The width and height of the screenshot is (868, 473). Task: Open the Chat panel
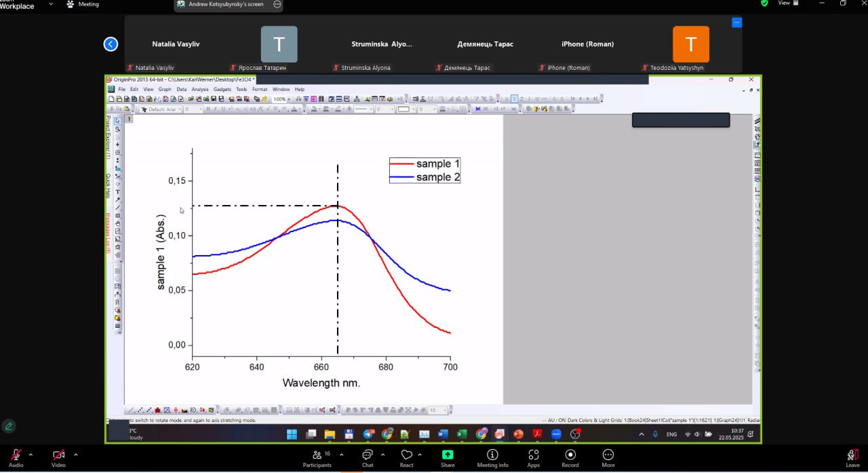click(368, 458)
